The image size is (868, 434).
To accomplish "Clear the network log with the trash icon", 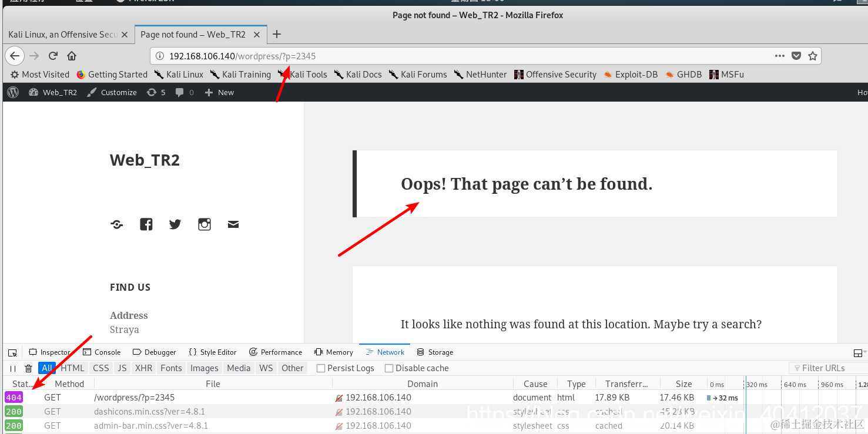I will pyautogui.click(x=28, y=368).
